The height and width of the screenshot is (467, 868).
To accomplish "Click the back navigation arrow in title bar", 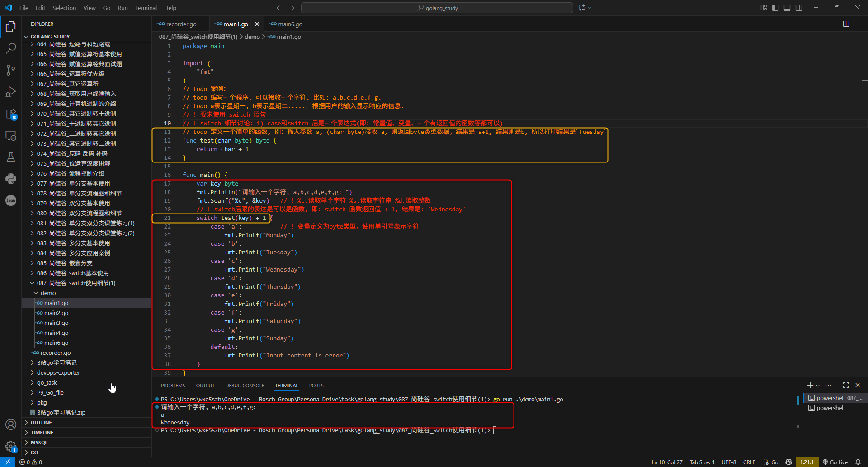I will click(279, 8).
